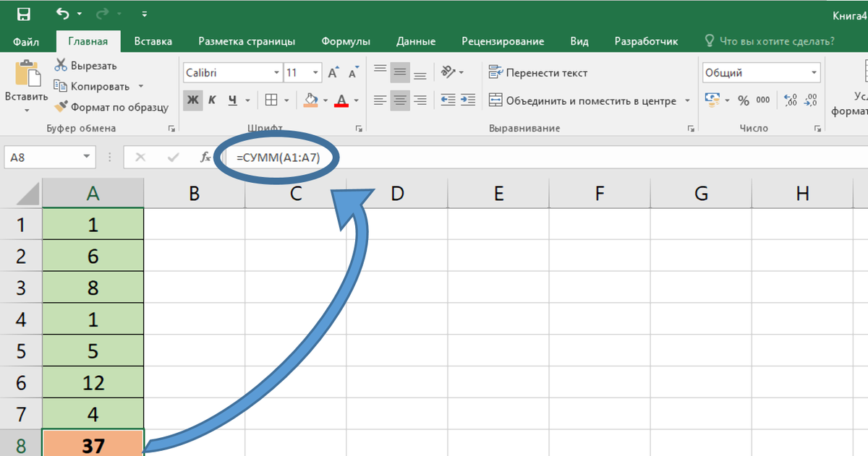
Task: Toggle center horizontal alignment
Action: [400, 100]
